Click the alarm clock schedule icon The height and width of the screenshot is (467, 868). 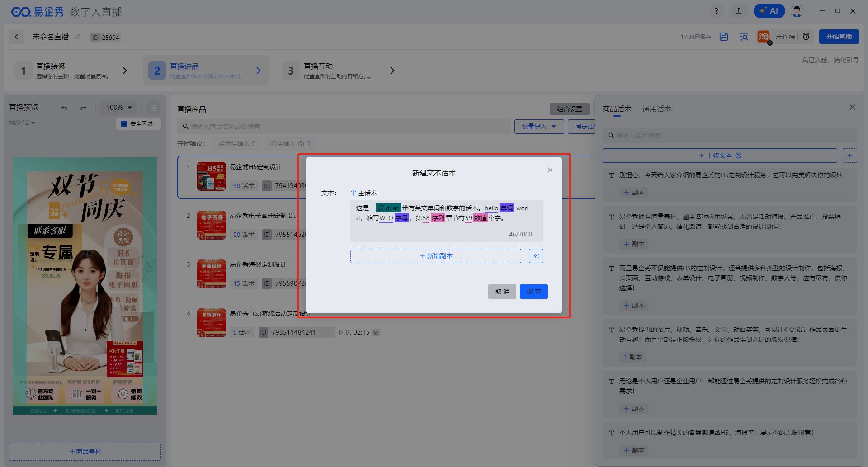(x=806, y=37)
